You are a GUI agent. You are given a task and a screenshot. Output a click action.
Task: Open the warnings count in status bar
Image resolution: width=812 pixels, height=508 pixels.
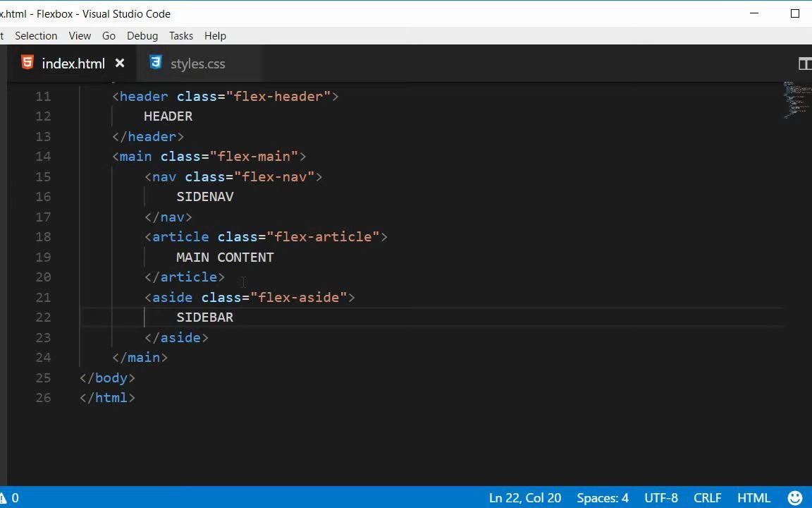click(x=9, y=498)
